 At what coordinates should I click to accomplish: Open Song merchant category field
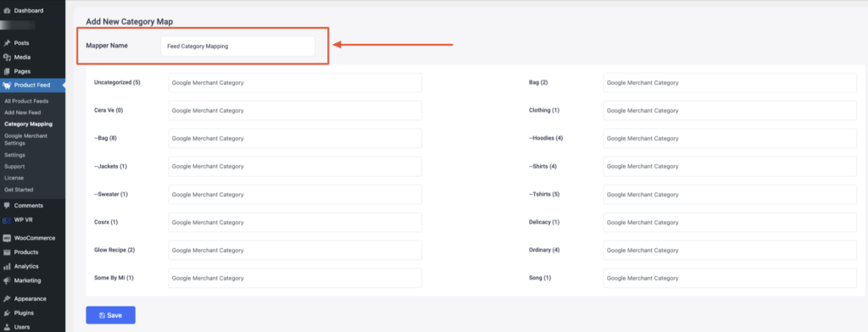point(730,278)
